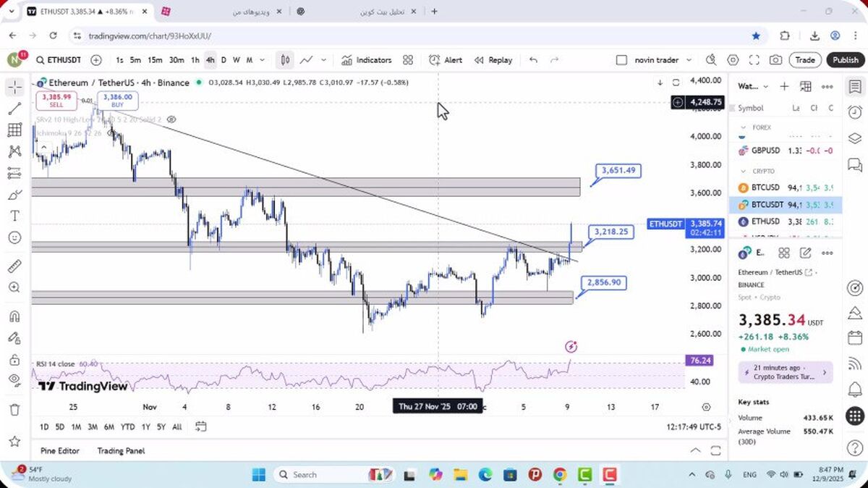This screenshot has height=488, width=868.
Task: Enter fullscreen chart mode
Action: tap(754, 60)
